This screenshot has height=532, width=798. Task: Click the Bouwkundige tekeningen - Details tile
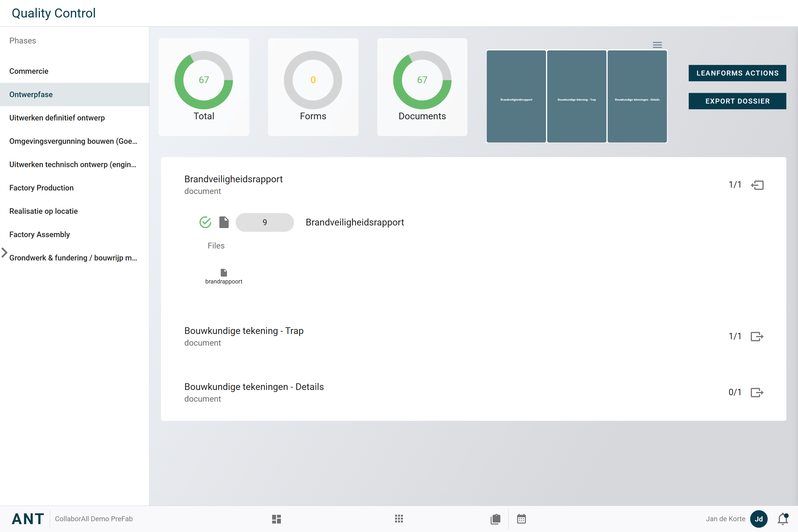coord(637,96)
